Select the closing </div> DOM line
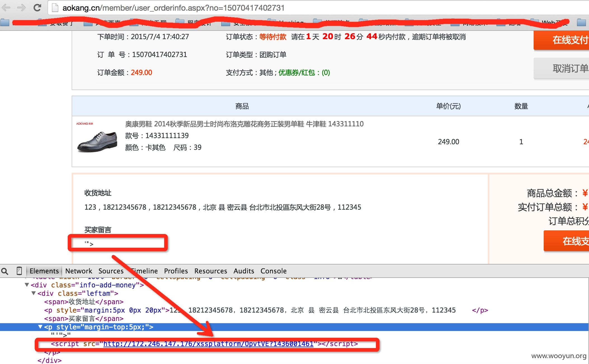The width and height of the screenshot is (589, 364). click(50, 360)
